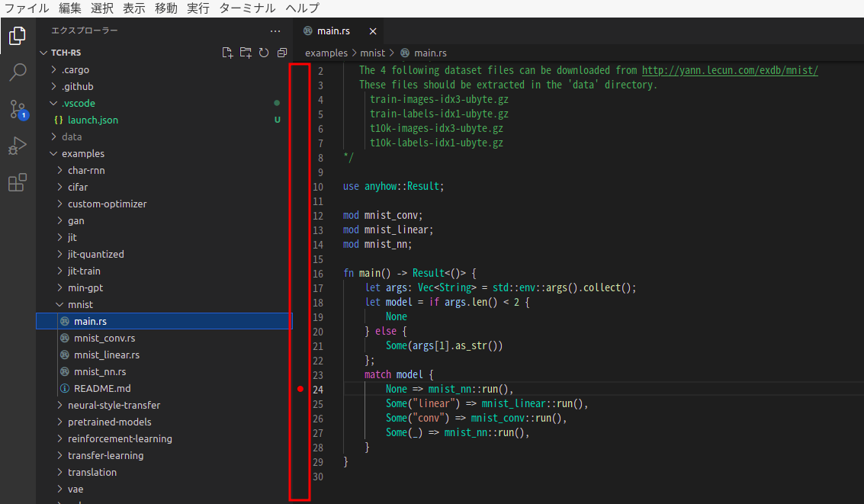Create a new folder using the New Folder icon
The width and height of the screenshot is (864, 504).
click(x=245, y=52)
